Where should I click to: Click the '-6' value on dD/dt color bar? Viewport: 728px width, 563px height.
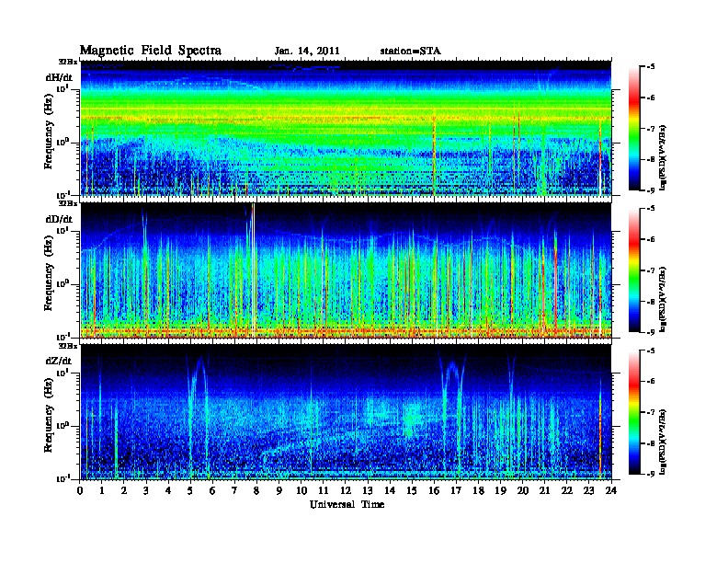[651, 239]
